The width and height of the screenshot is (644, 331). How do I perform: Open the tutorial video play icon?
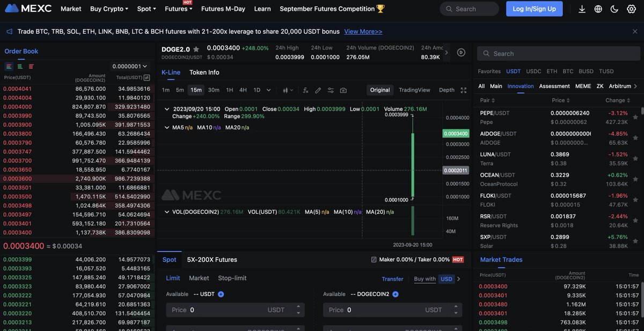tap(461, 52)
